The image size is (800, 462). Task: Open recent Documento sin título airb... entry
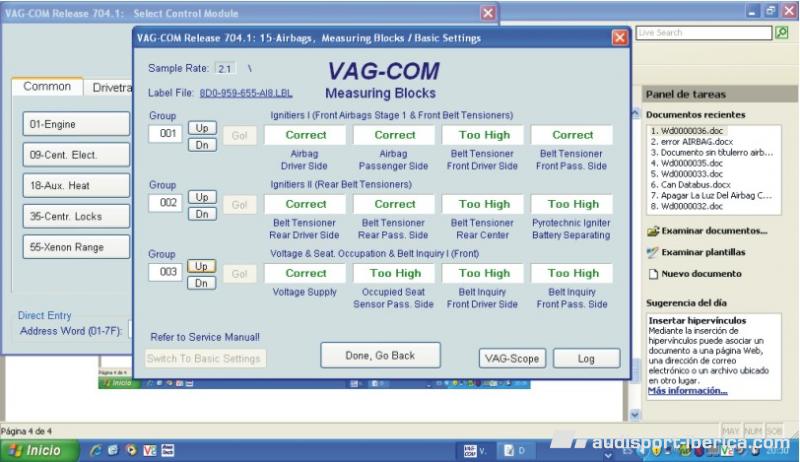(712, 152)
